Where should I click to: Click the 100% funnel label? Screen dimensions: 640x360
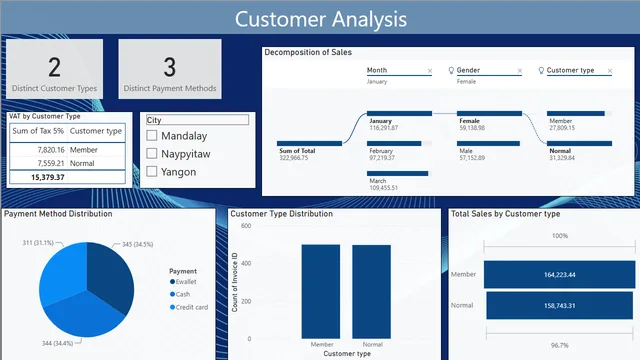click(x=560, y=236)
